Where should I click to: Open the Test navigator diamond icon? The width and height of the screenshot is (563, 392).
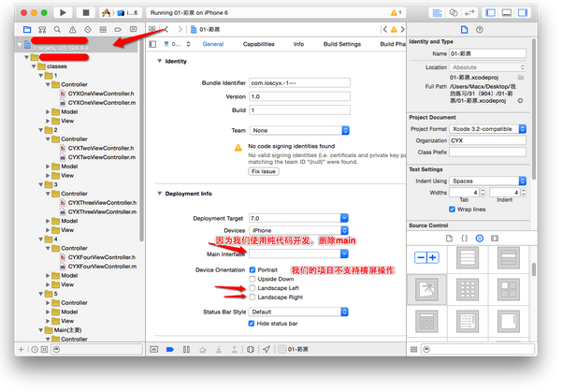(88, 29)
